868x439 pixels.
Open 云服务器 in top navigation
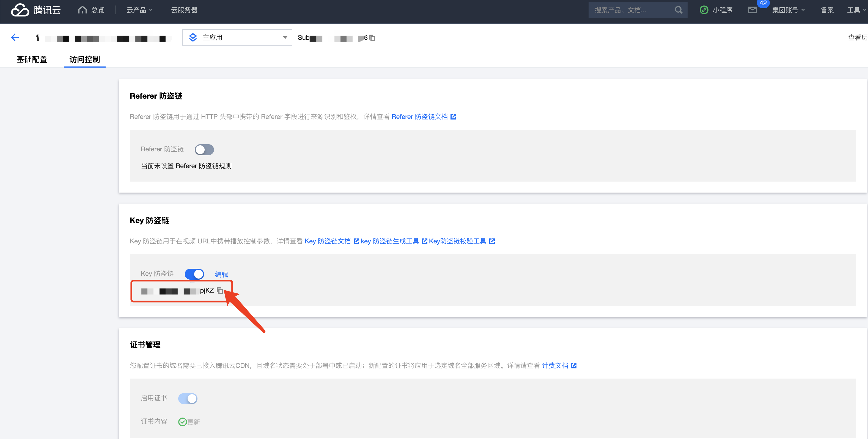[x=184, y=10]
